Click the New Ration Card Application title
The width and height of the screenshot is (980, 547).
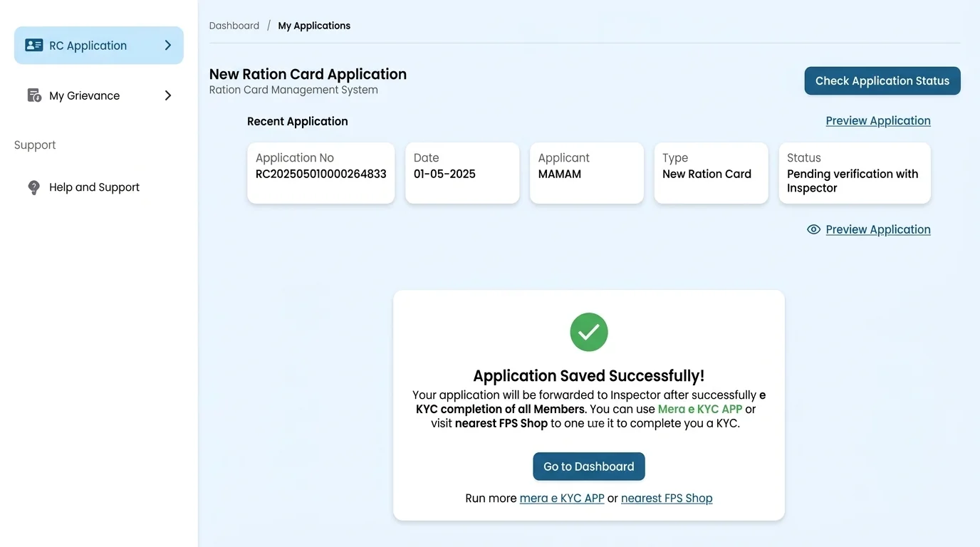coord(308,74)
